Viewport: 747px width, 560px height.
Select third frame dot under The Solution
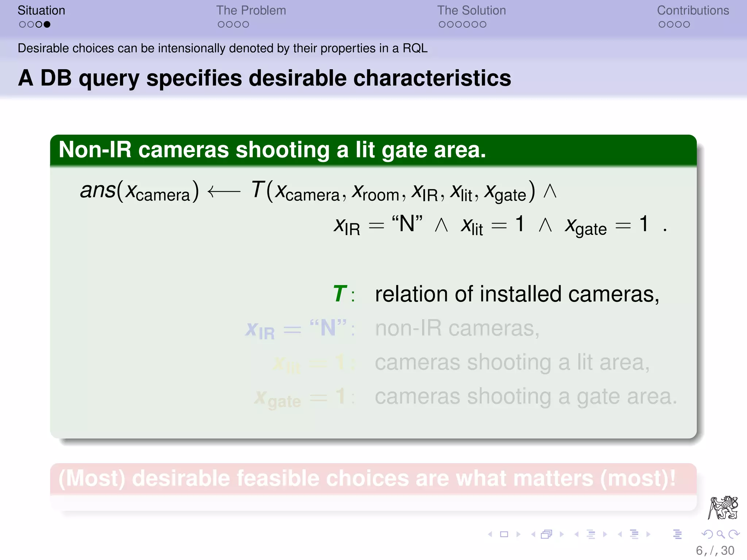458,24
